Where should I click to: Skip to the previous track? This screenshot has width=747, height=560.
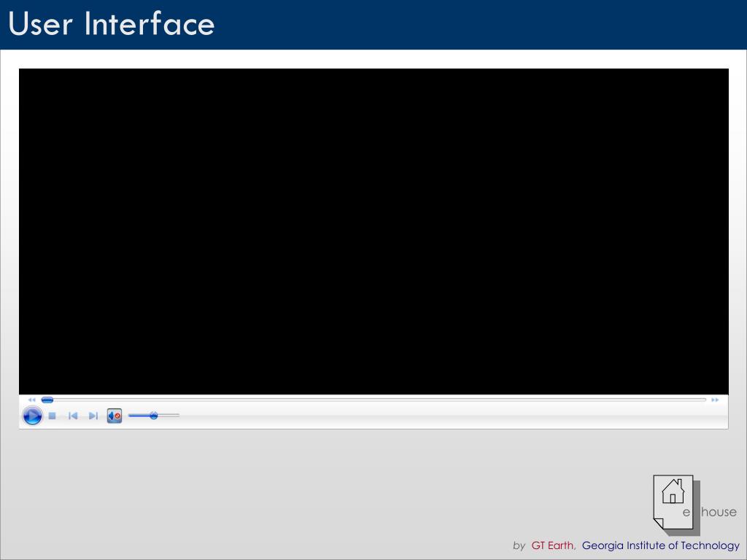(x=73, y=416)
